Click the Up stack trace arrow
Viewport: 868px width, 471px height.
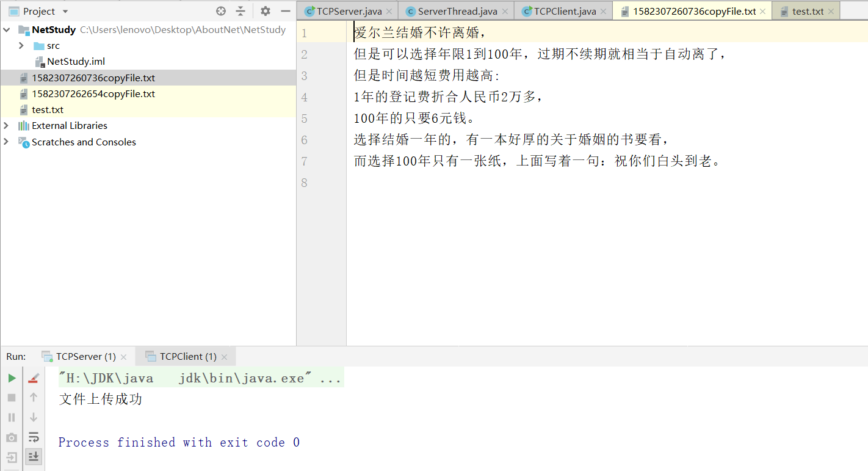(x=34, y=398)
